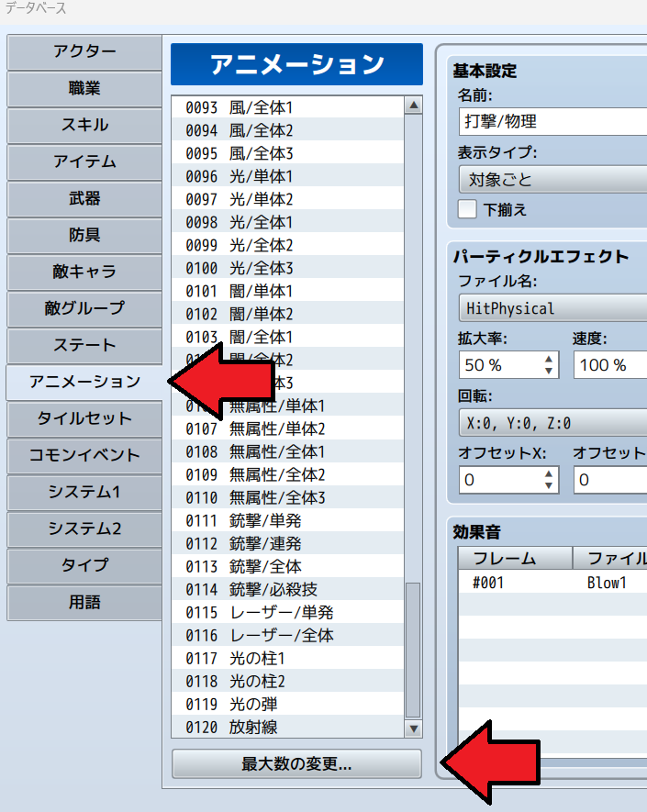Select animation 0116 レーザー/全体
Image resolution: width=647 pixels, height=812 pixels.
(x=287, y=636)
